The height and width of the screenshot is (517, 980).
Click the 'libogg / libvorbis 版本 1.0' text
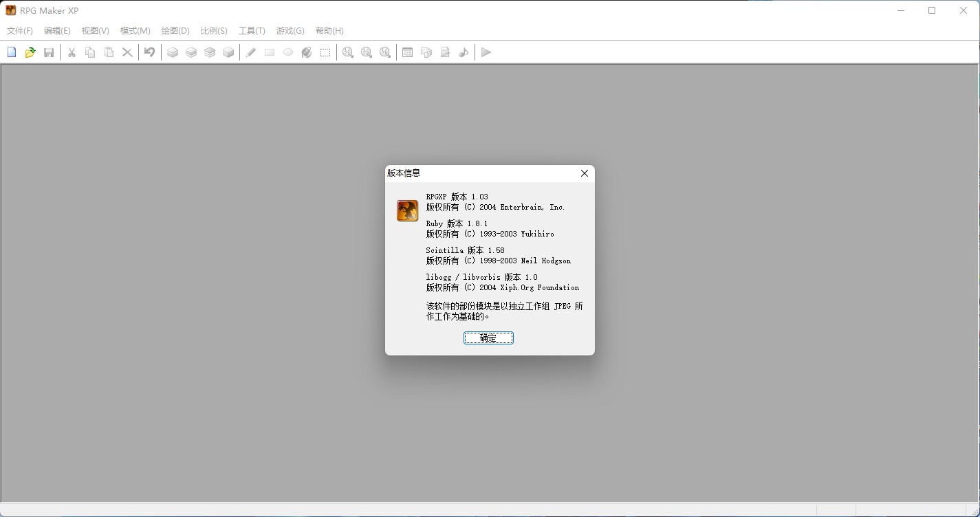coord(481,277)
